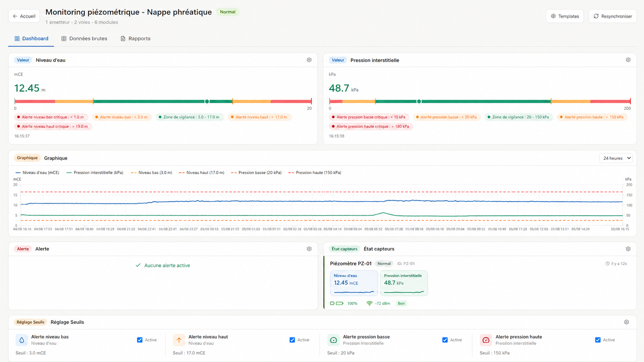Click the 'Aucune alerte active' message
The image size is (644, 362).
tap(167, 265)
